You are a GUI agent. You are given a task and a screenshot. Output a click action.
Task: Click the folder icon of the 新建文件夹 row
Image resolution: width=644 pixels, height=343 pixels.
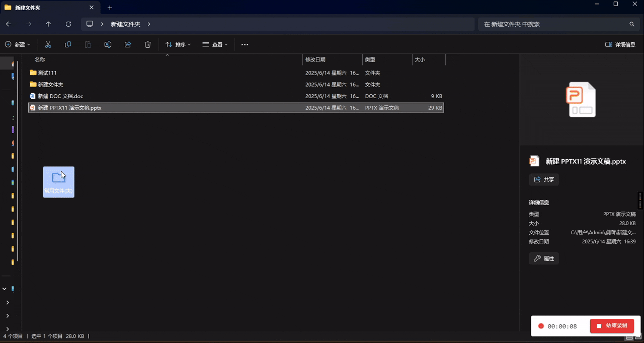pyautogui.click(x=33, y=85)
